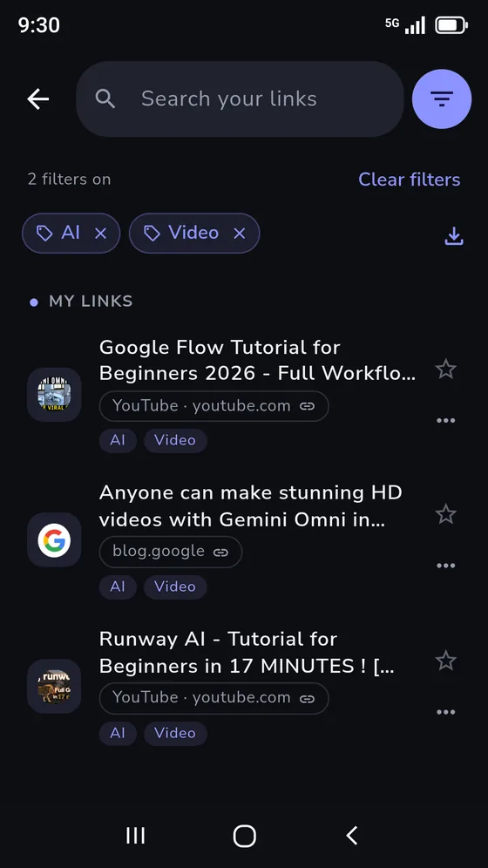This screenshot has height=868, width=488.
Task: Tap the Google logo thumbnail
Action: pyautogui.click(x=54, y=539)
